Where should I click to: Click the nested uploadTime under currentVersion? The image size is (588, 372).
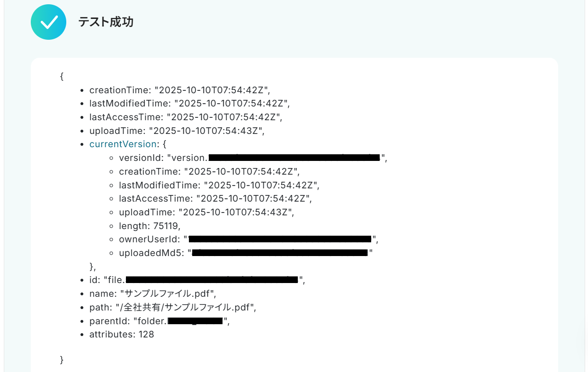(206, 212)
